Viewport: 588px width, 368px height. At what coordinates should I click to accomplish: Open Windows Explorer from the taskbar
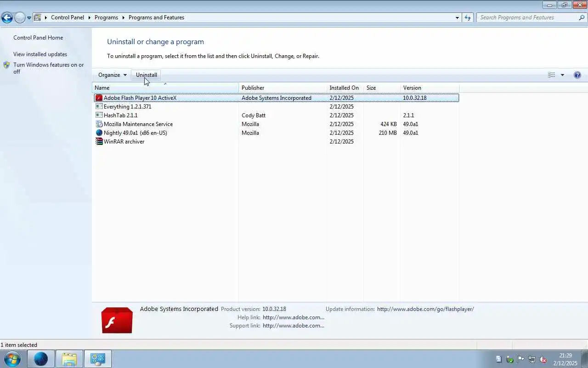tap(69, 359)
